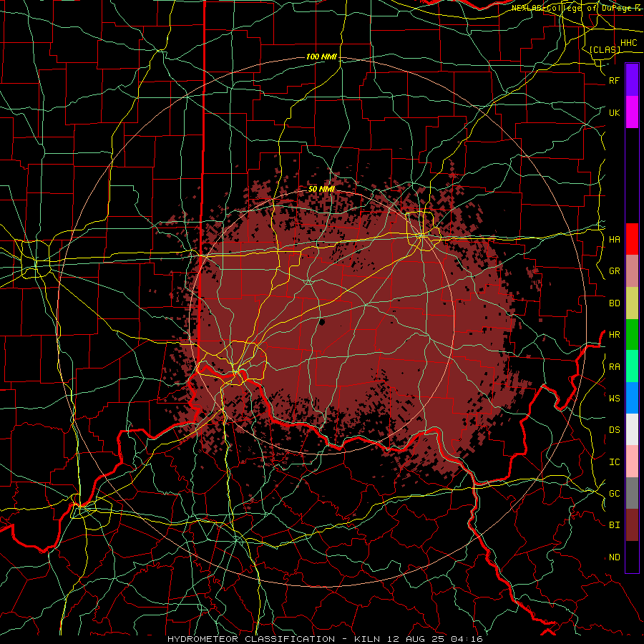644x644 pixels.
Task: Click the red HA legend color swatch
Action: 632,239
